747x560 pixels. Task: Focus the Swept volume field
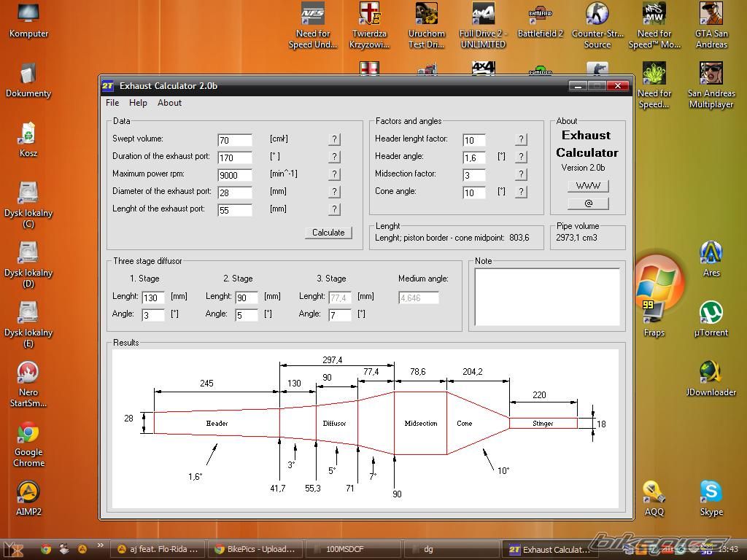coord(235,140)
